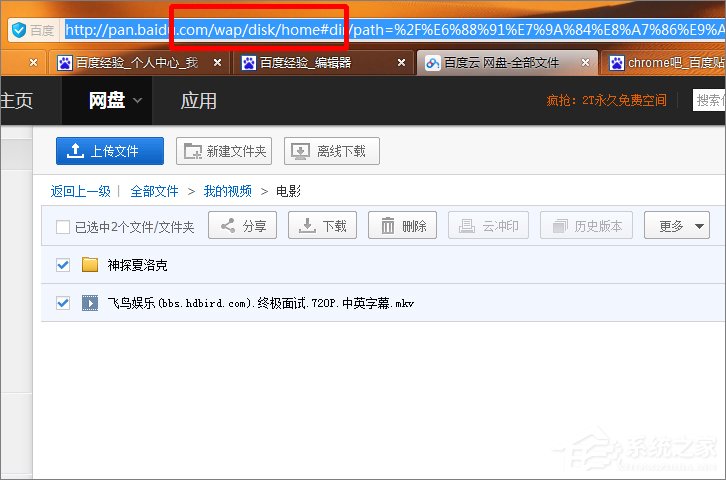Uncheck the 神探夏洛克 folder checkbox

click(x=63, y=265)
